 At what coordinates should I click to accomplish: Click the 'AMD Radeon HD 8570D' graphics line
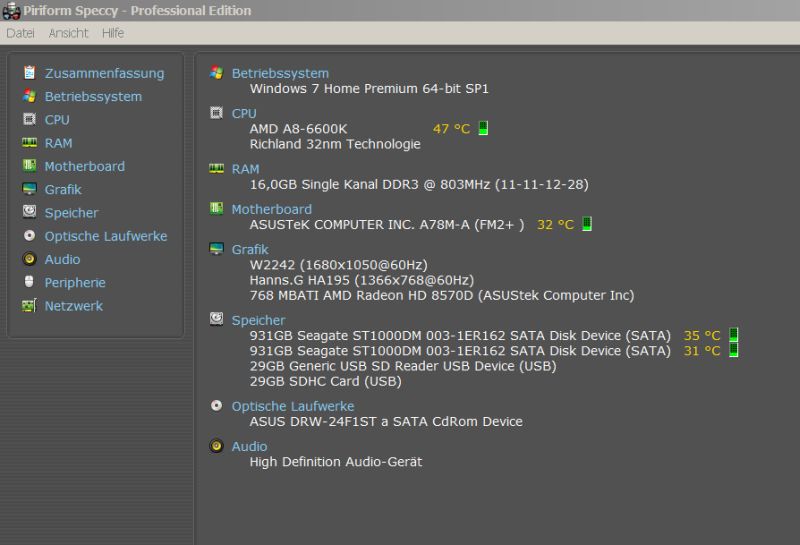442,295
